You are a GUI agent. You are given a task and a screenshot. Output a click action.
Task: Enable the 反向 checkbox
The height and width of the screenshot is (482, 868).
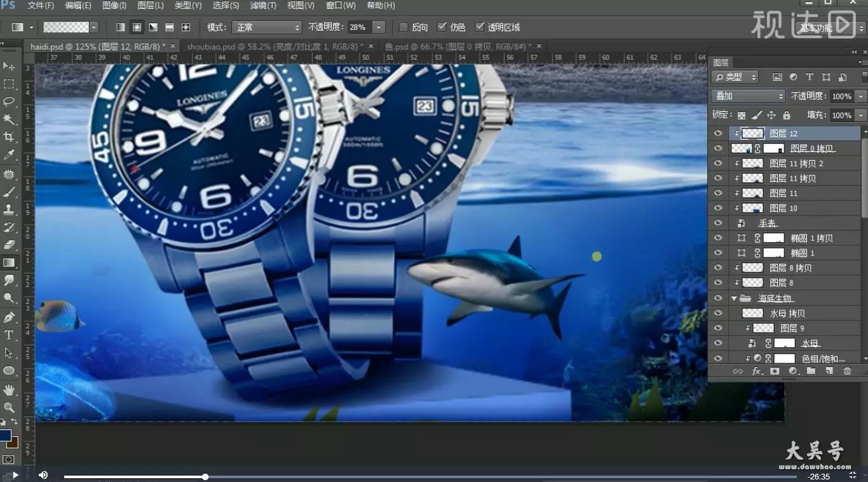click(x=403, y=27)
